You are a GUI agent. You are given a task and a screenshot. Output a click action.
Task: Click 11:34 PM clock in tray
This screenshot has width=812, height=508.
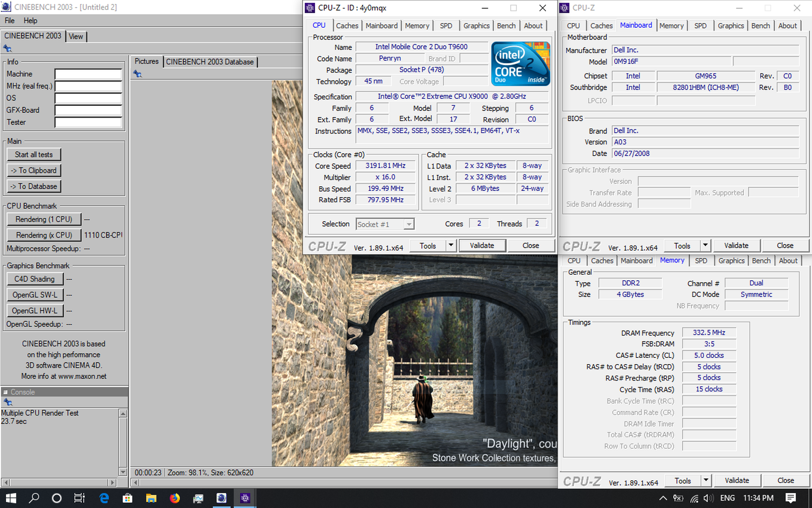(x=758, y=498)
